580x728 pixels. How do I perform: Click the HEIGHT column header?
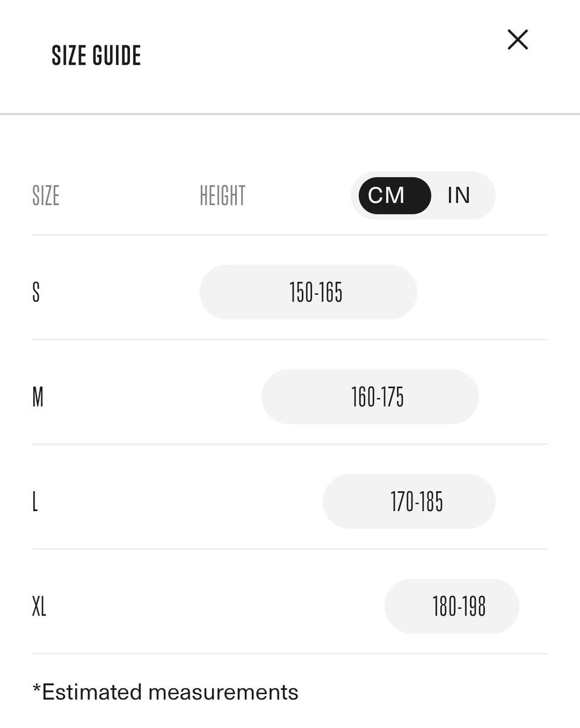pos(222,196)
